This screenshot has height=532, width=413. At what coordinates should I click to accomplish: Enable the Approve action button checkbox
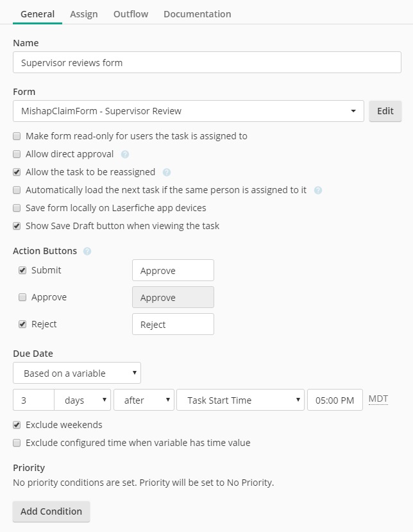pos(22,297)
